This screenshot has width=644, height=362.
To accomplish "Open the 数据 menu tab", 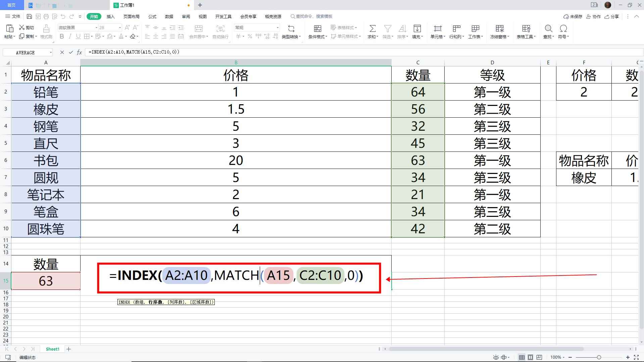I will click(169, 16).
